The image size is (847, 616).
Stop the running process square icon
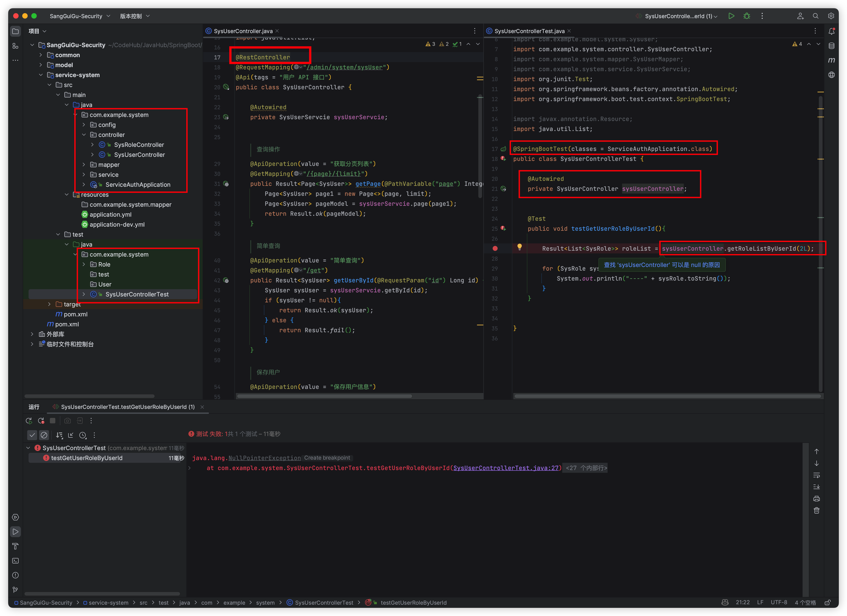53,421
